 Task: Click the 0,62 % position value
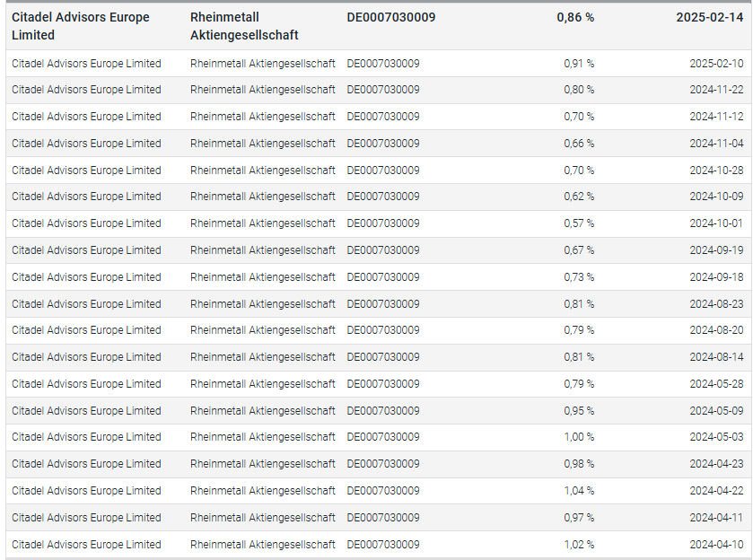coord(579,197)
